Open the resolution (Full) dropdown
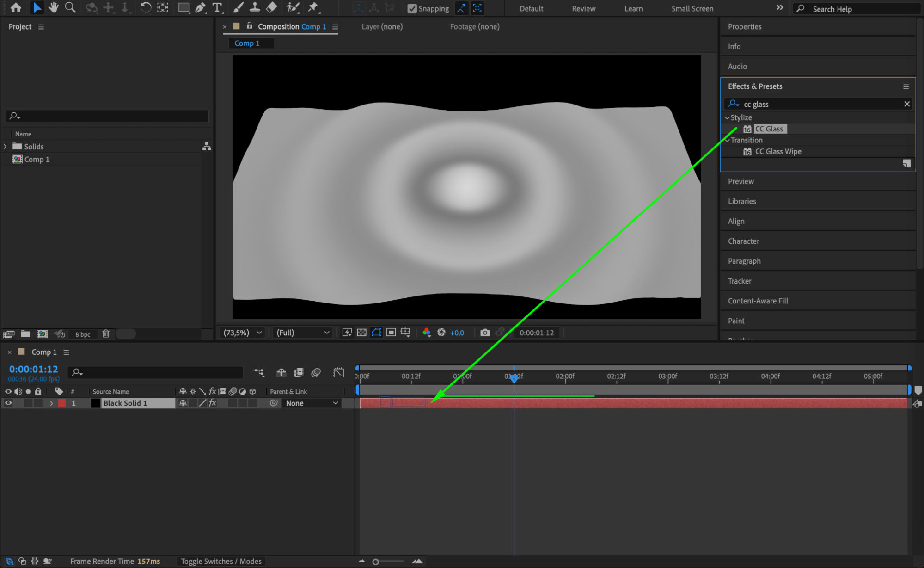The width and height of the screenshot is (924, 568). (303, 333)
